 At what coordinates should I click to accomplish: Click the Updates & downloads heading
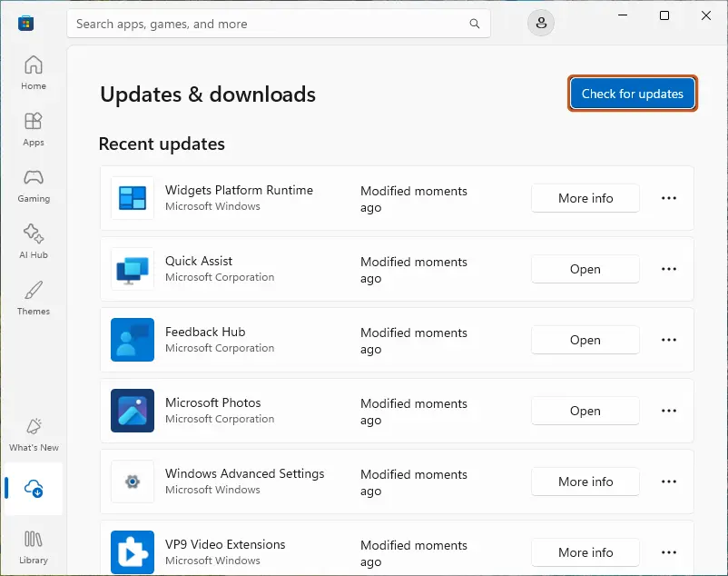click(208, 94)
